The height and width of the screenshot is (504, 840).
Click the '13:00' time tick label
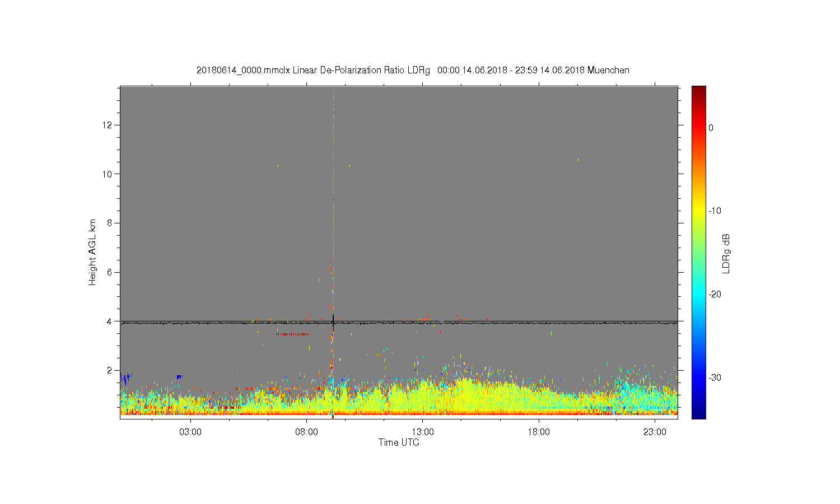(423, 432)
